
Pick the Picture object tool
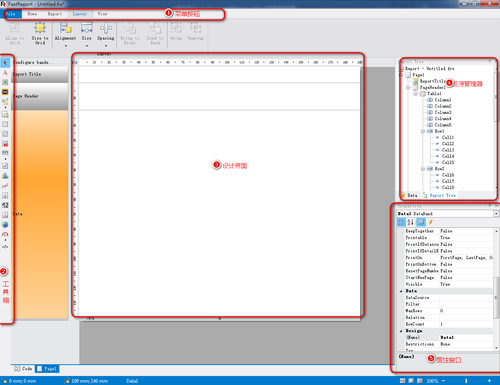5,82
